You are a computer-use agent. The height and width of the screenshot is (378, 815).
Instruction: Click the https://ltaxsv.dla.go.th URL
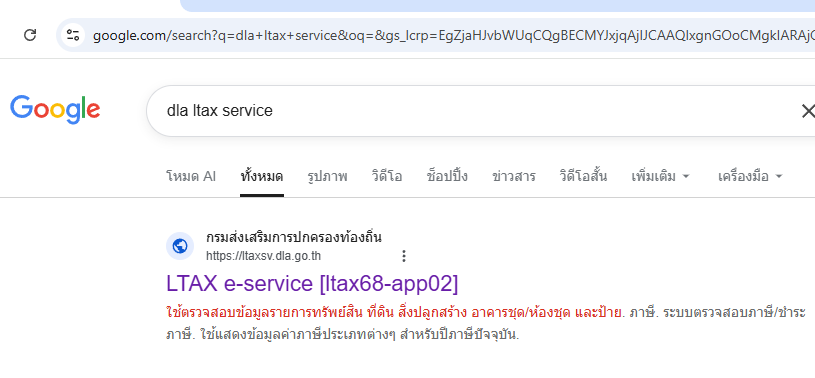263,256
